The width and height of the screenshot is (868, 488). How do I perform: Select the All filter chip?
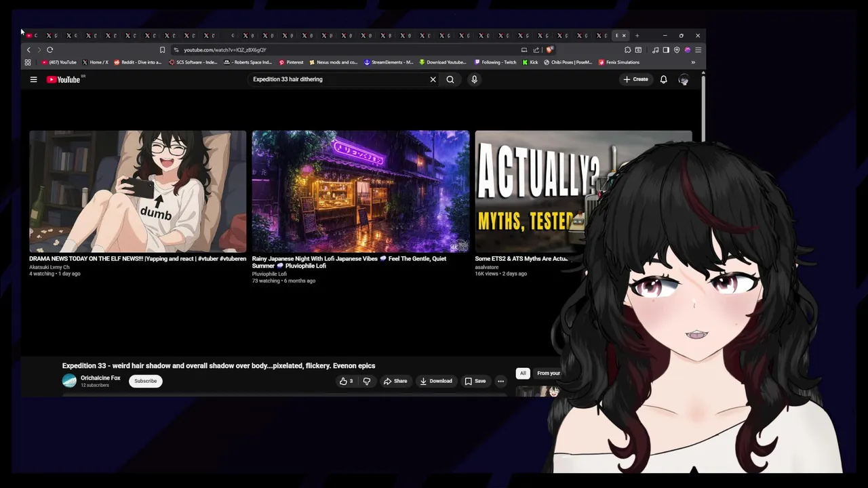(x=523, y=373)
